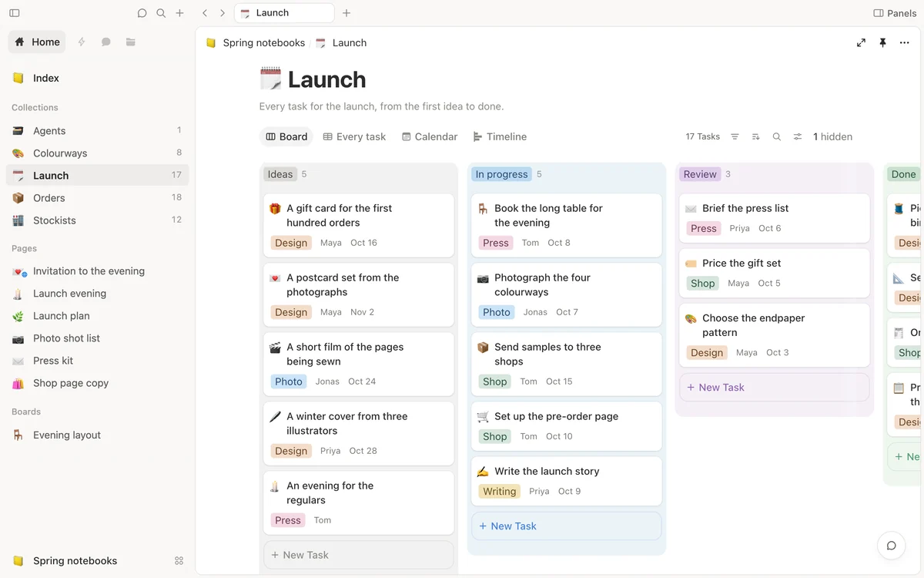Add New Task in Review column

coord(774,388)
